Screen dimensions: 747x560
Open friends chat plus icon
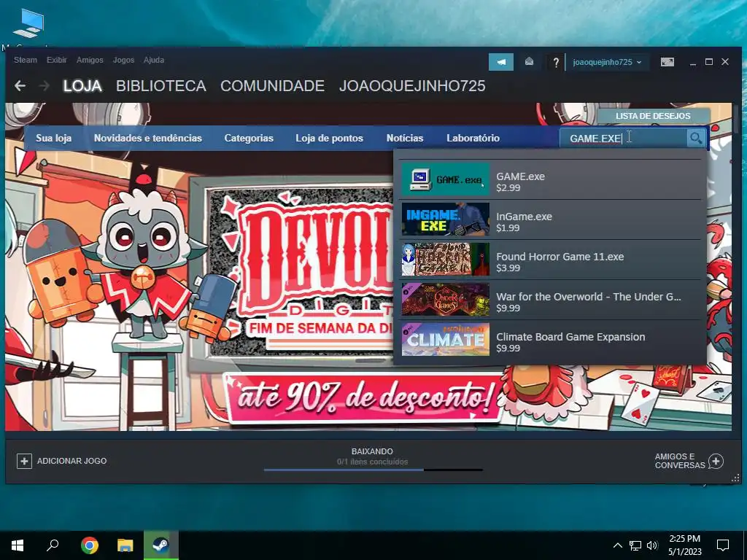pyautogui.click(x=716, y=461)
